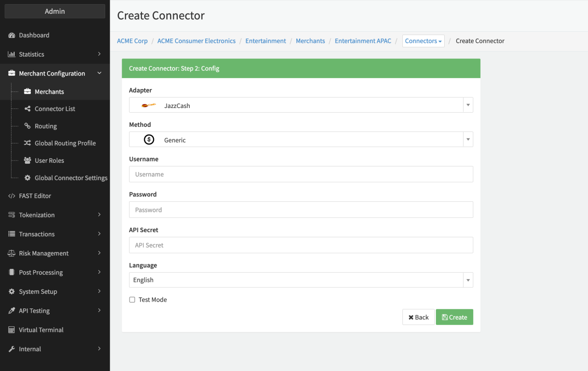The height and width of the screenshot is (371, 588).
Task: Open the Connectors breadcrumb dropdown
Action: pos(423,41)
